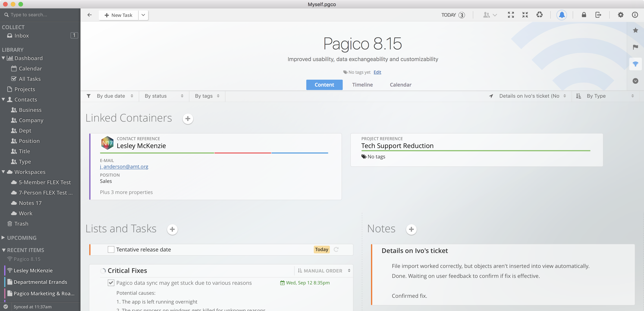Click the New Task button

click(x=118, y=15)
